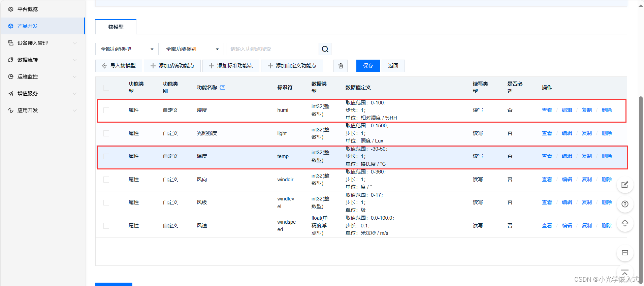Click the 应用开发 sidebar icon
This screenshot has width=644, height=286.
pyautogui.click(x=11, y=110)
